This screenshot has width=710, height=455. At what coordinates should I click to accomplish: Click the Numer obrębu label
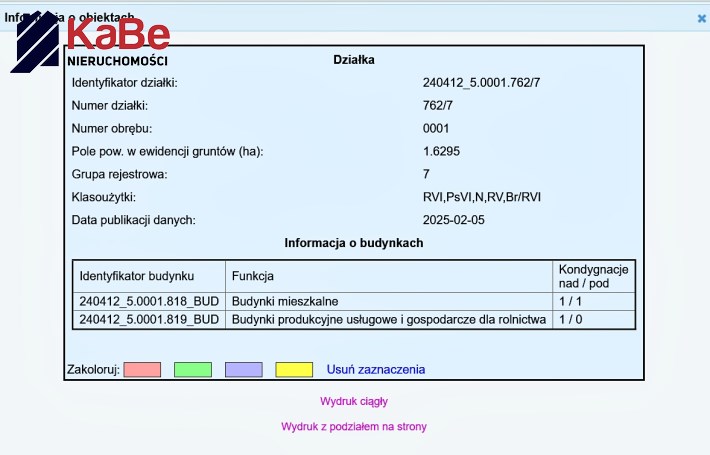tap(112, 129)
